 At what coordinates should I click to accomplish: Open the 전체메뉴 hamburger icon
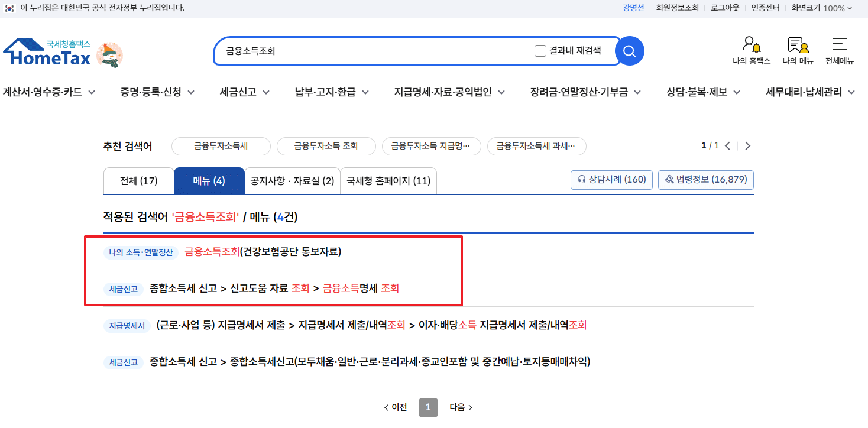click(x=840, y=50)
